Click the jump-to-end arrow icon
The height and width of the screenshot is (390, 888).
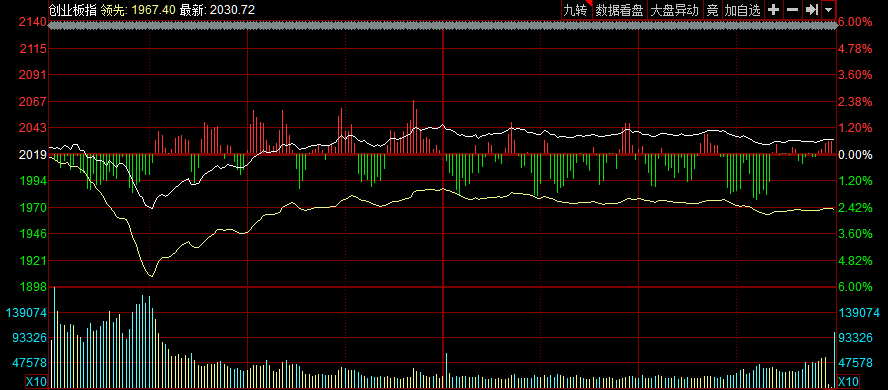pyautogui.click(x=812, y=10)
